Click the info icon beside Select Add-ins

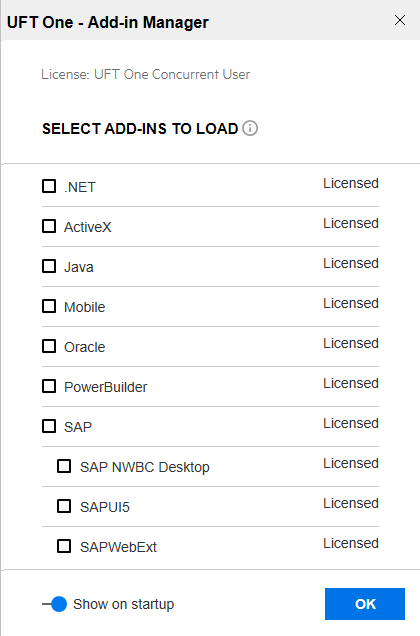coord(250,128)
